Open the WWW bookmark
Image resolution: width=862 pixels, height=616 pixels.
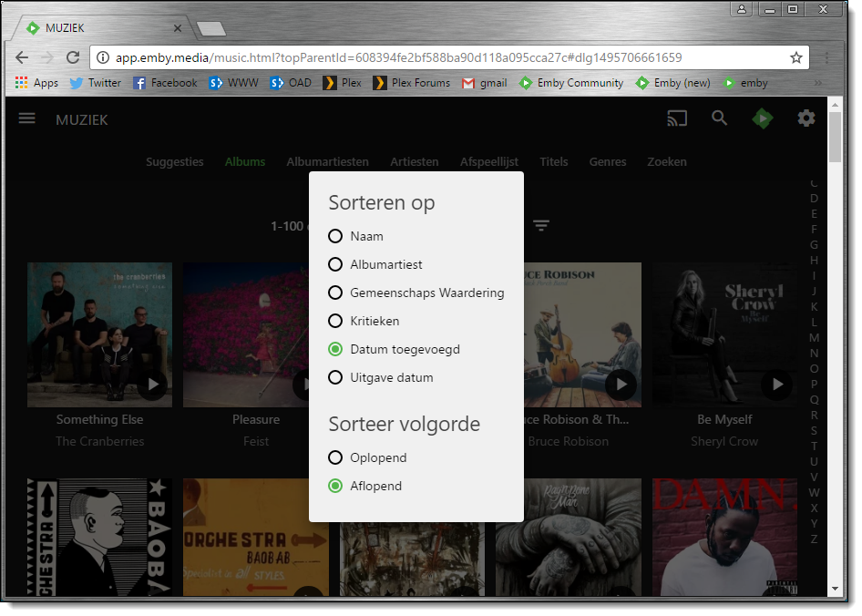(233, 83)
